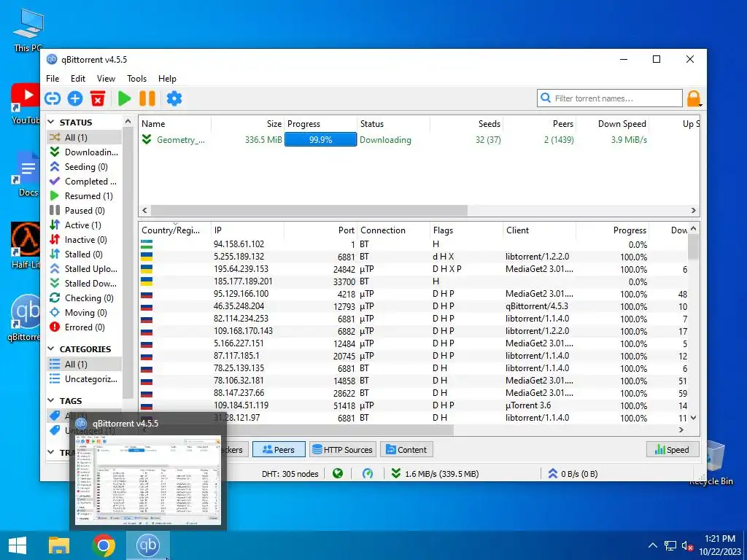This screenshot has height=560, width=747.
Task: Click the qBittorrent taskbar icon
Action: click(147, 545)
